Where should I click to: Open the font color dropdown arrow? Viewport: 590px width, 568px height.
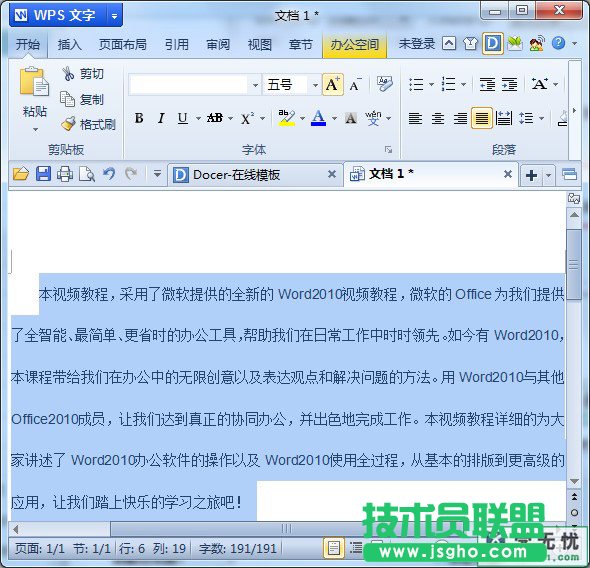point(334,119)
